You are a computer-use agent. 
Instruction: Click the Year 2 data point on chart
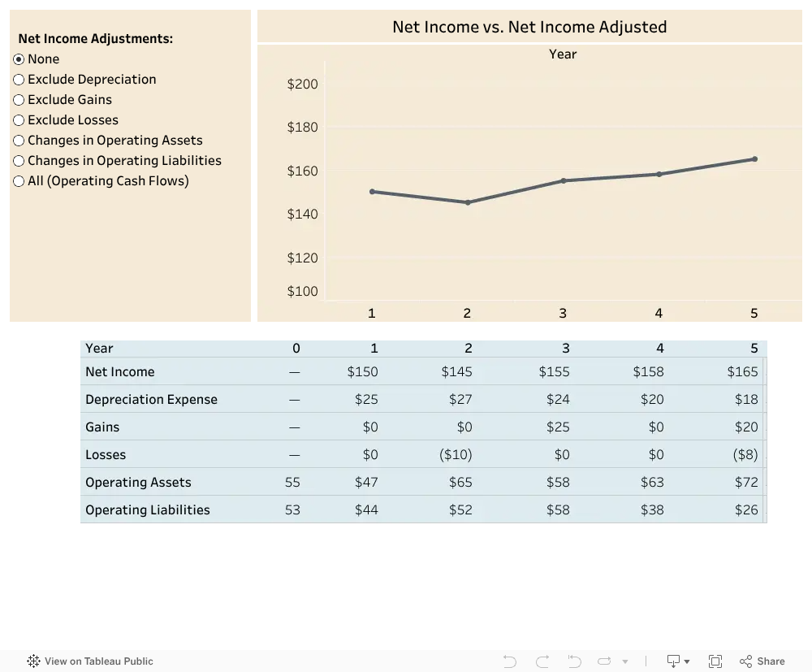click(468, 202)
